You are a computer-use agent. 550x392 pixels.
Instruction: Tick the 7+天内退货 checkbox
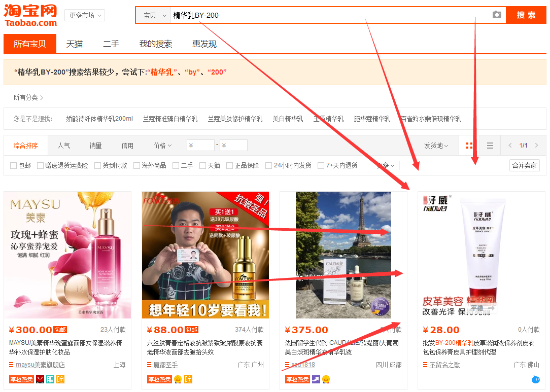tap(321, 165)
